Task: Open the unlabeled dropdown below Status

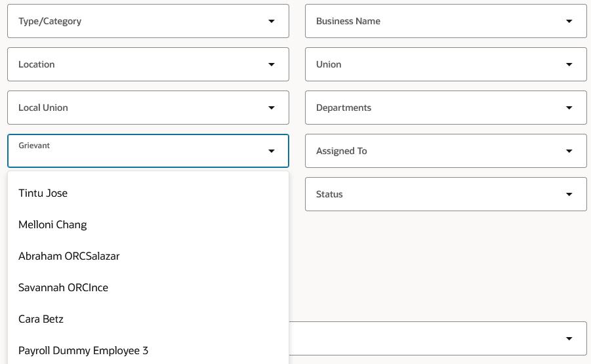Action: (438, 338)
